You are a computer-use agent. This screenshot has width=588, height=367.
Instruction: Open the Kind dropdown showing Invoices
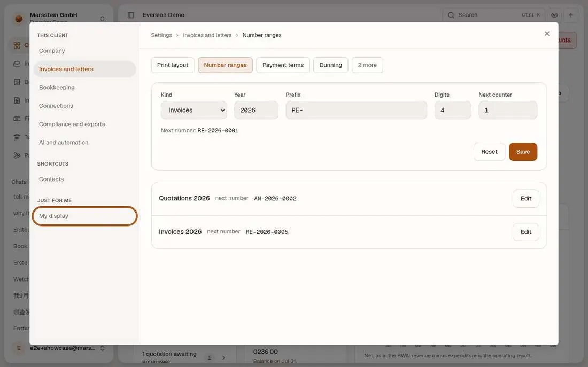click(x=194, y=110)
